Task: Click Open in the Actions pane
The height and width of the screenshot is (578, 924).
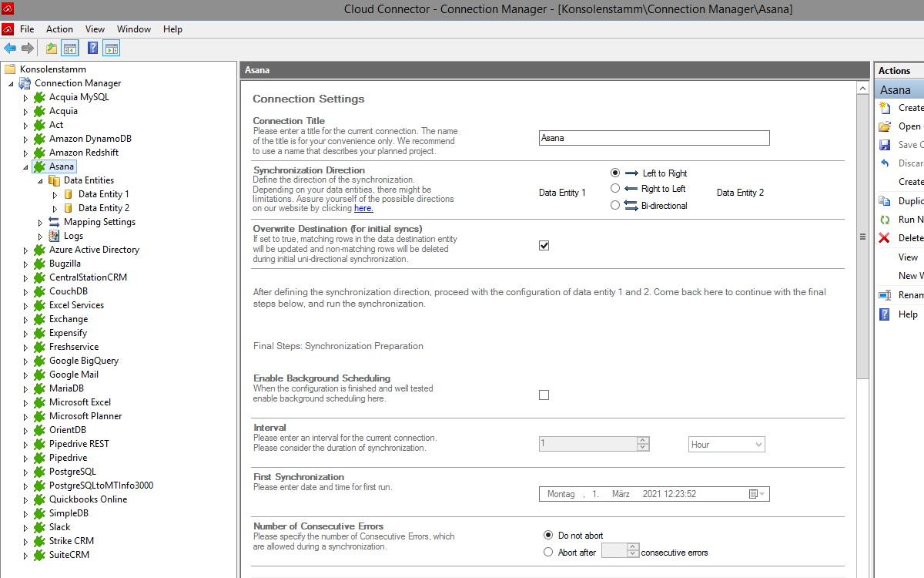Action: tap(909, 126)
